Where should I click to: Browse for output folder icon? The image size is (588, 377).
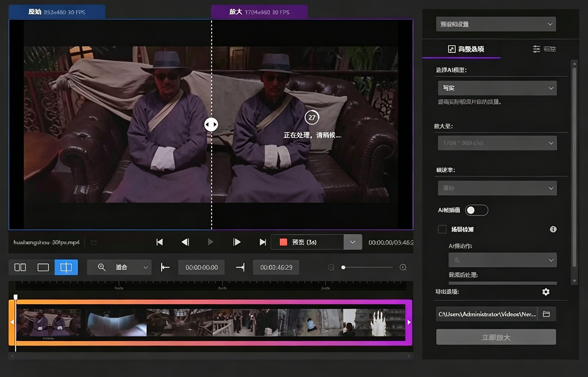click(x=546, y=314)
